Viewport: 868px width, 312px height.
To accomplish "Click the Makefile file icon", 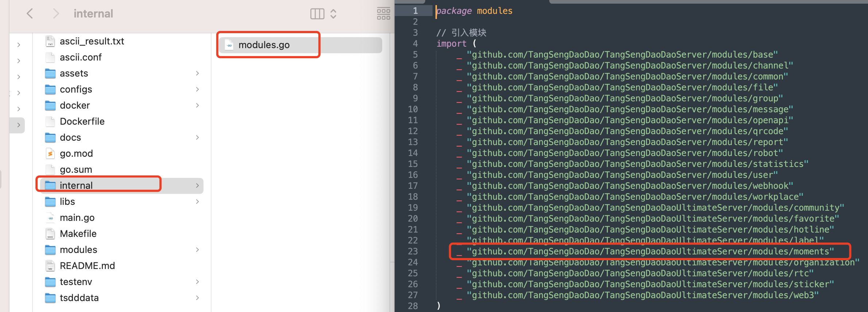I will [x=50, y=234].
